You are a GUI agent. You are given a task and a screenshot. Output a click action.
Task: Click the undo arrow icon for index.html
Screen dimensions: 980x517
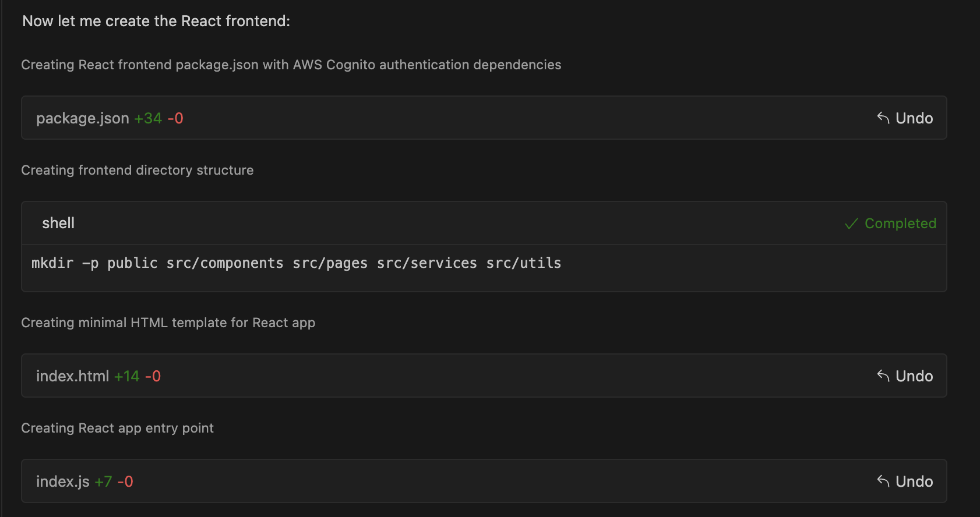click(x=883, y=376)
